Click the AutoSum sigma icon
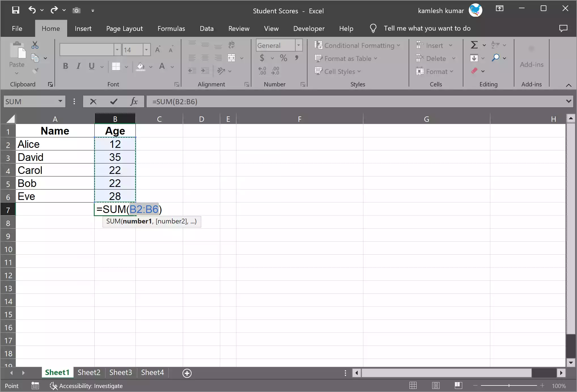 coord(475,45)
